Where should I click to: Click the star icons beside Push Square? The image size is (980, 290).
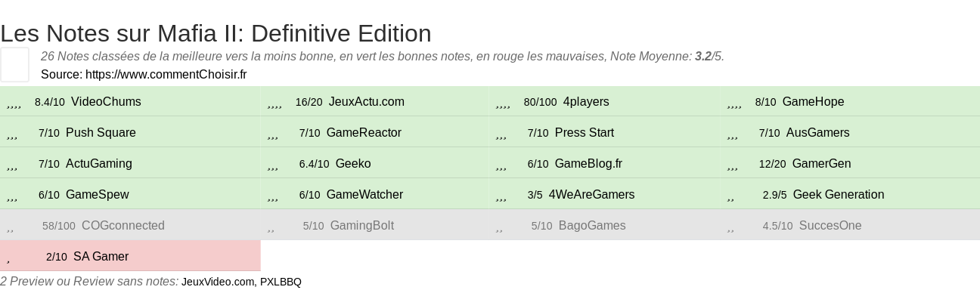coord(12,135)
